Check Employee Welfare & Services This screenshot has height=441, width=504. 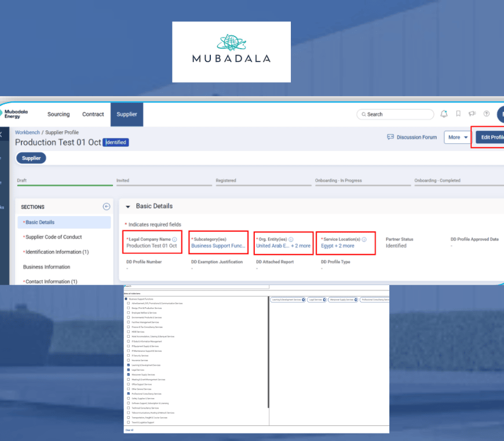tap(129, 313)
